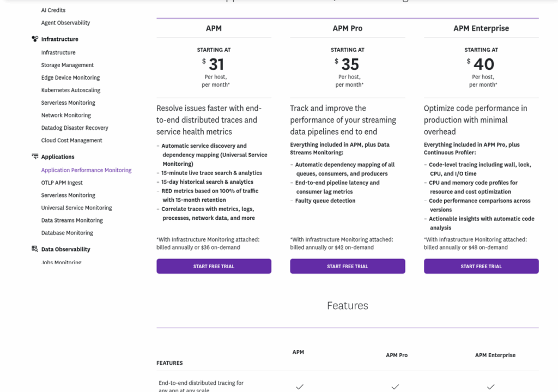Open Network Monitoring link
The width and height of the screenshot is (558, 392).
pos(66,115)
